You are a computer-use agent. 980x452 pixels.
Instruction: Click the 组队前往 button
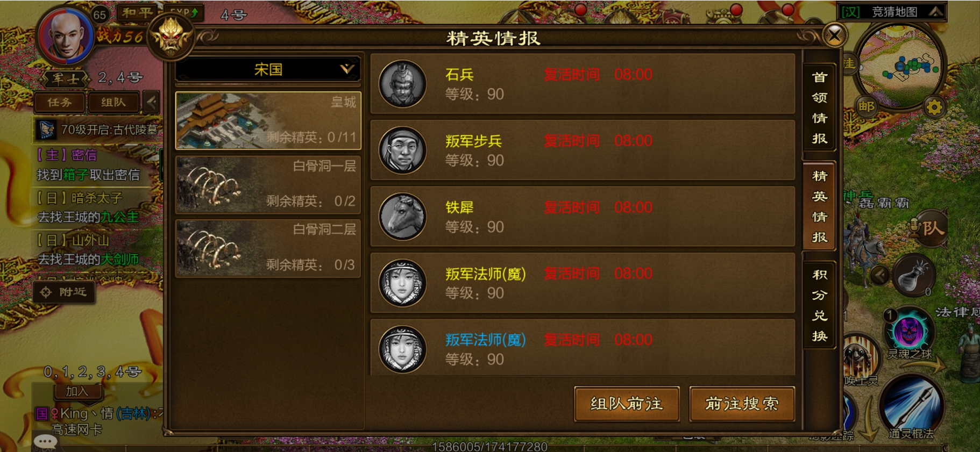point(627,404)
